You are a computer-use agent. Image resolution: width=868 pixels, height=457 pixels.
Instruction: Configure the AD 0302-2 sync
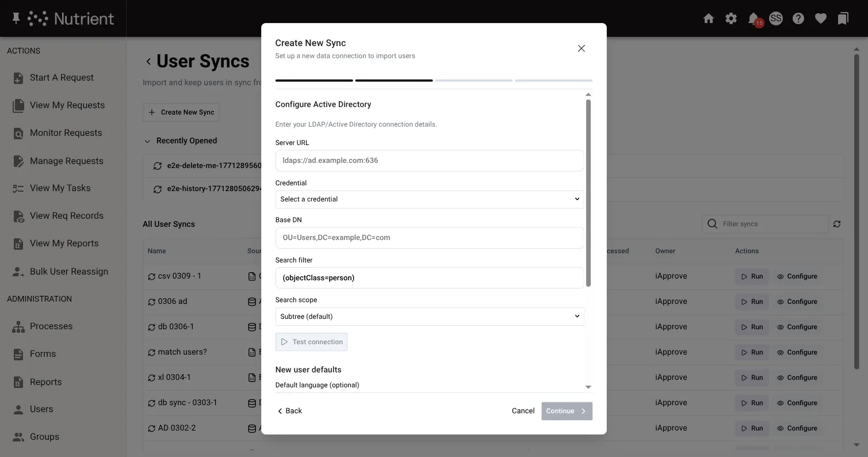[x=797, y=428]
